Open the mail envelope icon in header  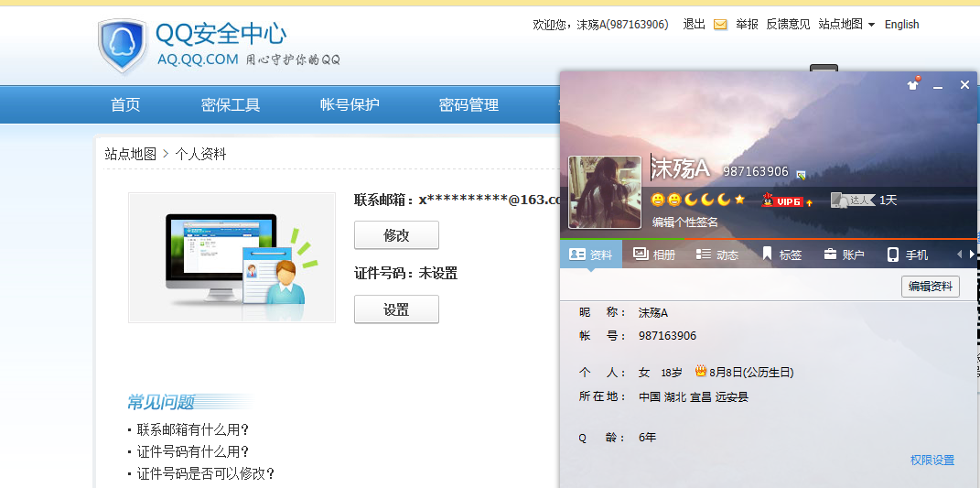coord(720,25)
